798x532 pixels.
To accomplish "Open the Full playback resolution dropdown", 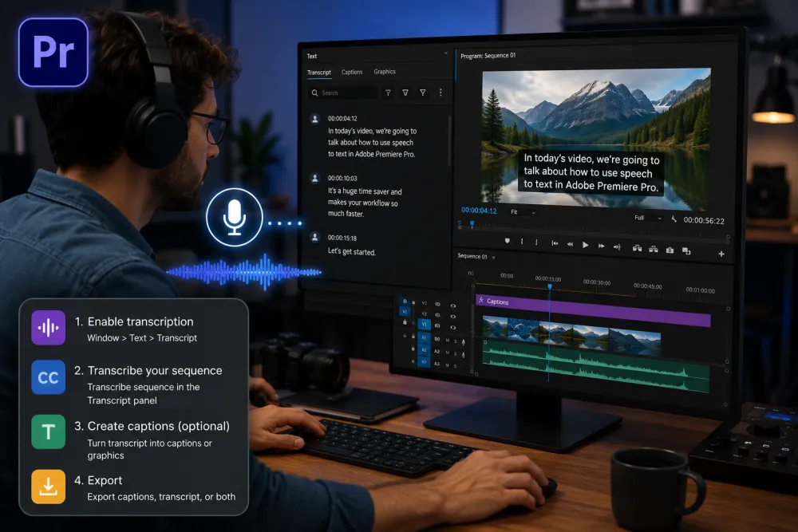I will tap(648, 218).
